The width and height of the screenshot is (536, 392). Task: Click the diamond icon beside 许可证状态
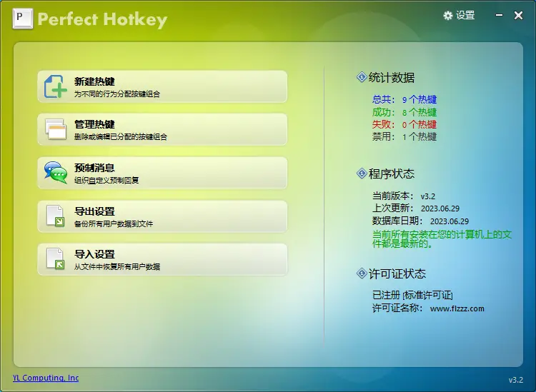coord(361,273)
